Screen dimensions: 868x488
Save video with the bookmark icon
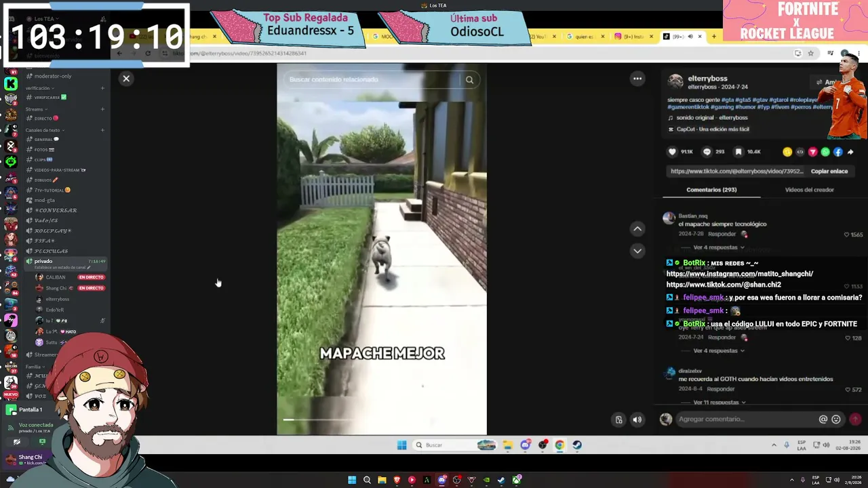(738, 152)
